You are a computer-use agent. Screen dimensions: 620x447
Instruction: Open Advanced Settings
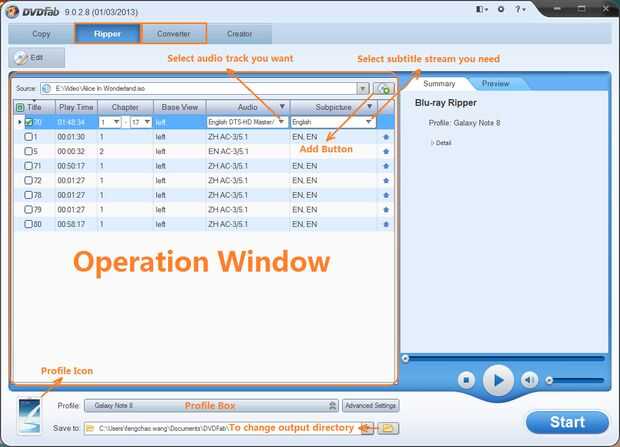(370, 405)
